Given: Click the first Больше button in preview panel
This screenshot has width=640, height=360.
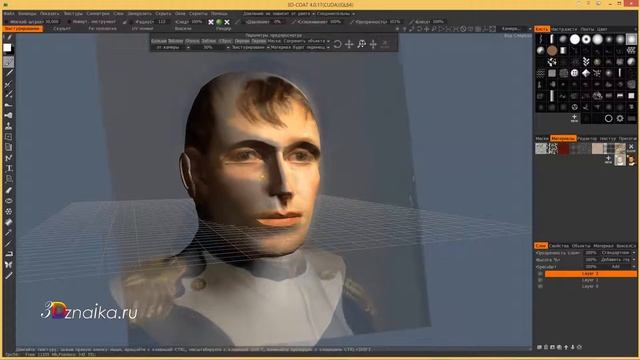Looking at the screenshot, I should click(159, 41).
